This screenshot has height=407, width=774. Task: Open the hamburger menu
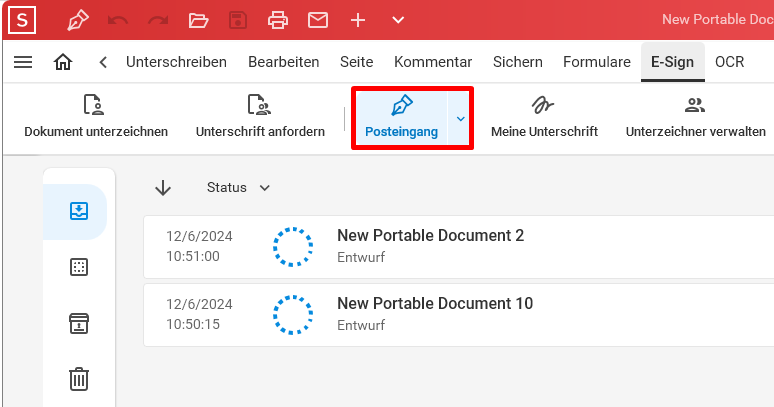(23, 62)
